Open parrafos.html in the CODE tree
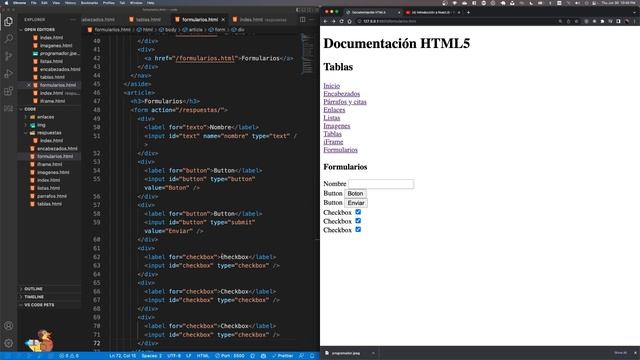The width and height of the screenshot is (640, 360). click(x=52, y=196)
